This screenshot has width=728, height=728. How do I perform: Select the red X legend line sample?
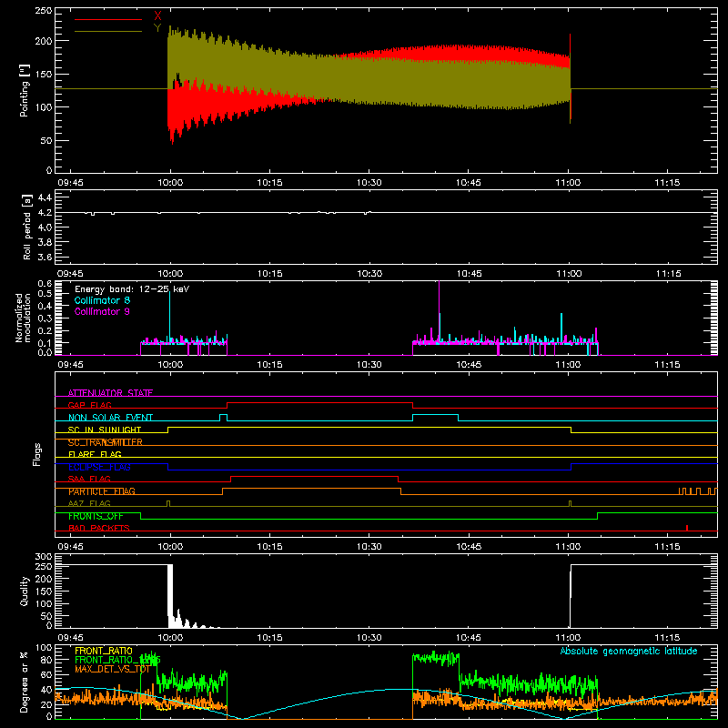click(108, 19)
